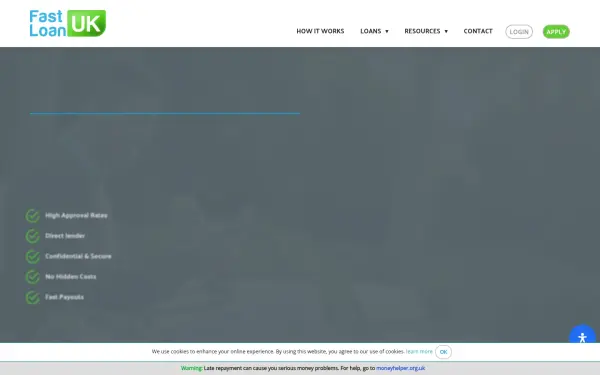Click the Login button
The height and width of the screenshot is (375, 600).
(519, 32)
